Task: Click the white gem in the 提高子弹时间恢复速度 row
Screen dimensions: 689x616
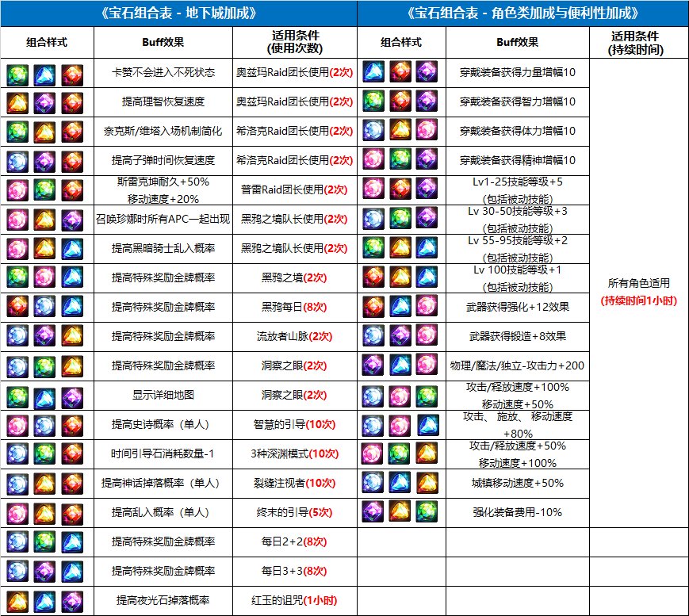Action: pos(17,160)
